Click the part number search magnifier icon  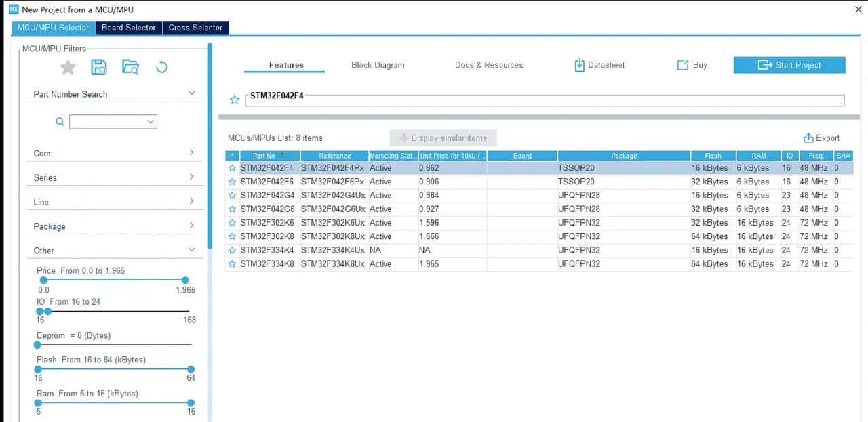(60, 122)
